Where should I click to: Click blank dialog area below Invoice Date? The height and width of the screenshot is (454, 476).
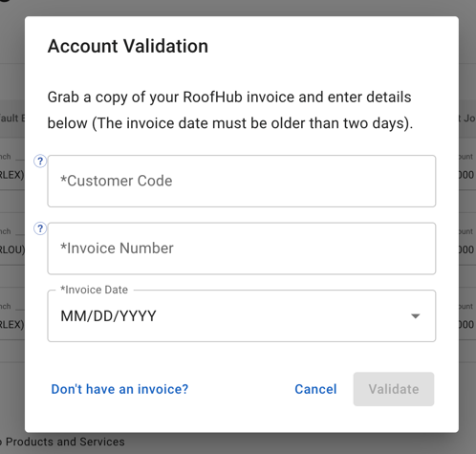pyautogui.click(x=242, y=357)
